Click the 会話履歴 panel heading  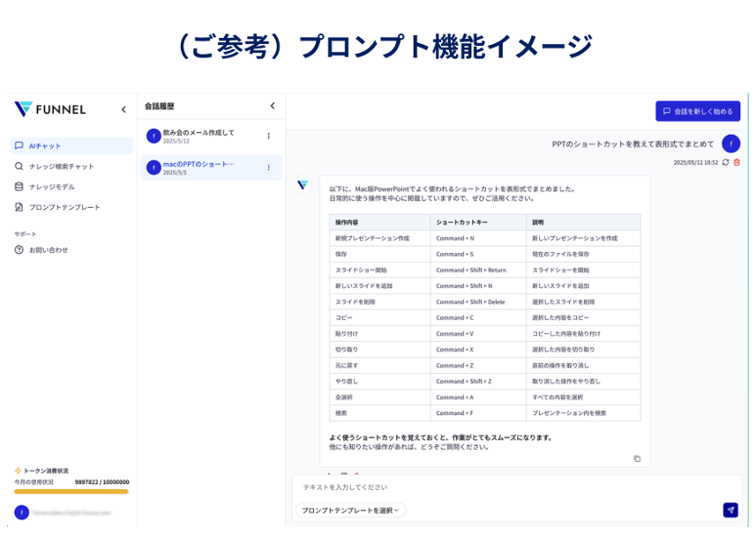tap(160, 106)
